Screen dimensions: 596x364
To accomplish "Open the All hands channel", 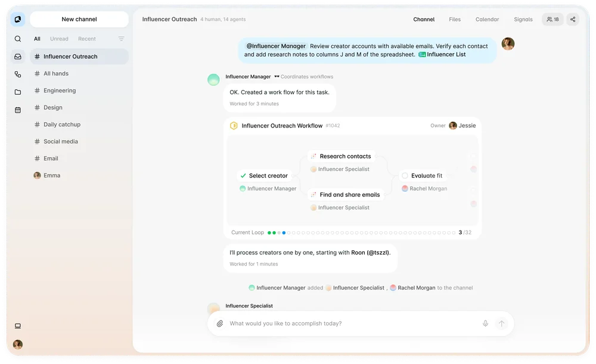I will [x=79, y=74].
